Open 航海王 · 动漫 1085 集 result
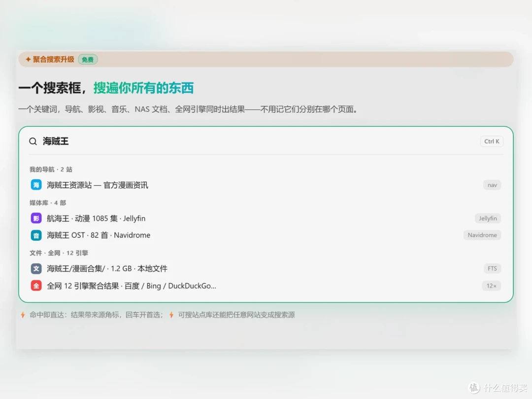Image resolution: width=532 pixels, height=399 pixels. [266, 218]
